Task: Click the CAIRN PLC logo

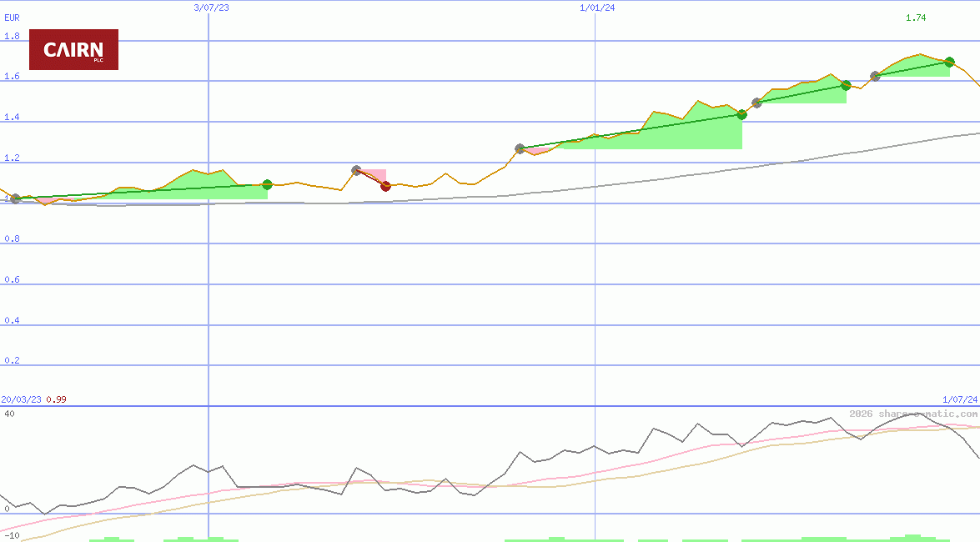Action: coord(73,50)
